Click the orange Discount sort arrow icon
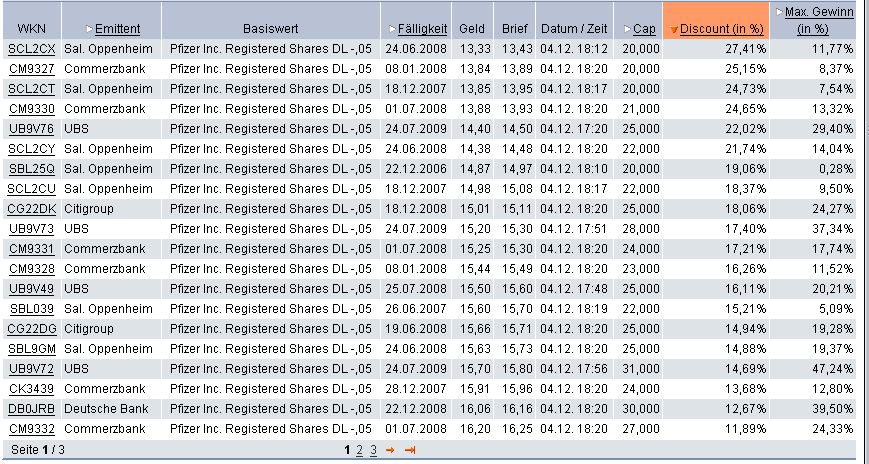The width and height of the screenshot is (869, 464). 674,30
